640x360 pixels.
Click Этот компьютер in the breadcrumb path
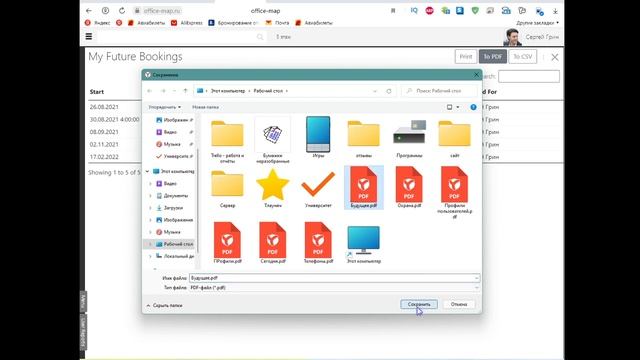point(228,91)
